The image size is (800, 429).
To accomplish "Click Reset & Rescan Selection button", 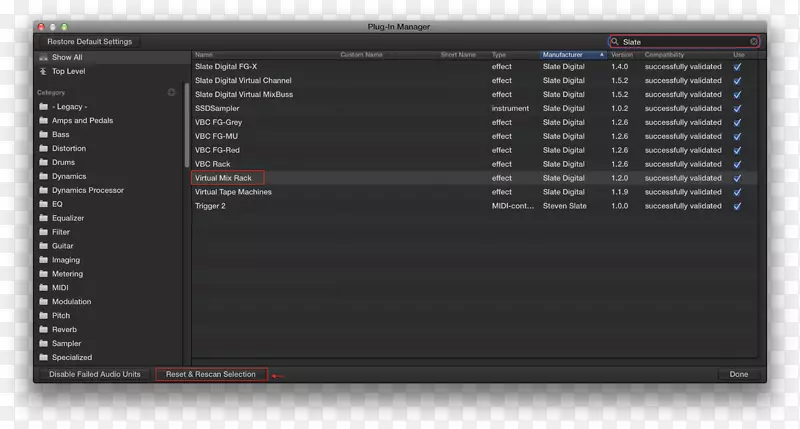I will [x=211, y=374].
